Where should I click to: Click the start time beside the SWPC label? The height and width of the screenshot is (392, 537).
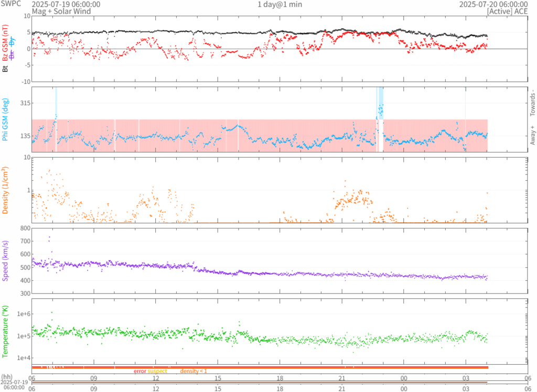(x=66, y=4)
